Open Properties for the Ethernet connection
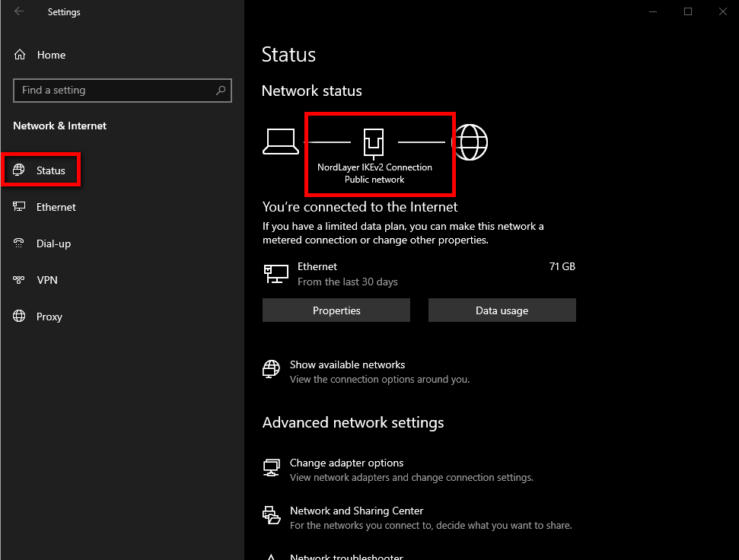Image resolution: width=739 pixels, height=560 pixels. 336,310
